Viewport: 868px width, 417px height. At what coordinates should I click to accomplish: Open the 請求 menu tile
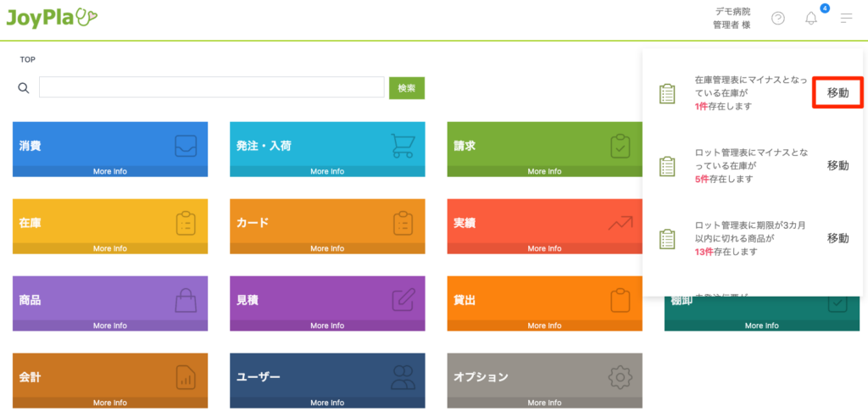[x=544, y=145]
